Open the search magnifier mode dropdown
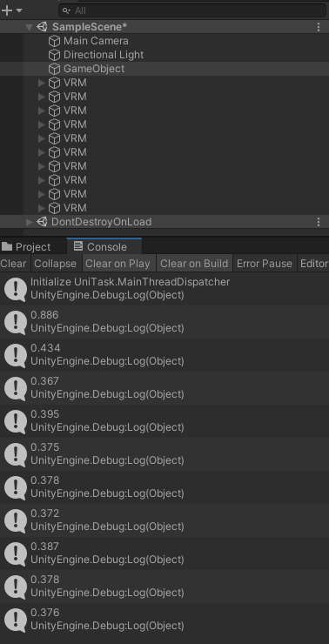329x644 pixels. (66, 10)
